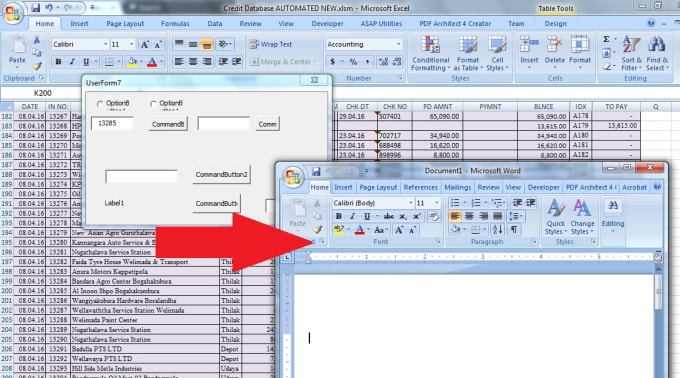
Task: Open Word font name Calibri (Body) dropdown
Action: (x=410, y=203)
